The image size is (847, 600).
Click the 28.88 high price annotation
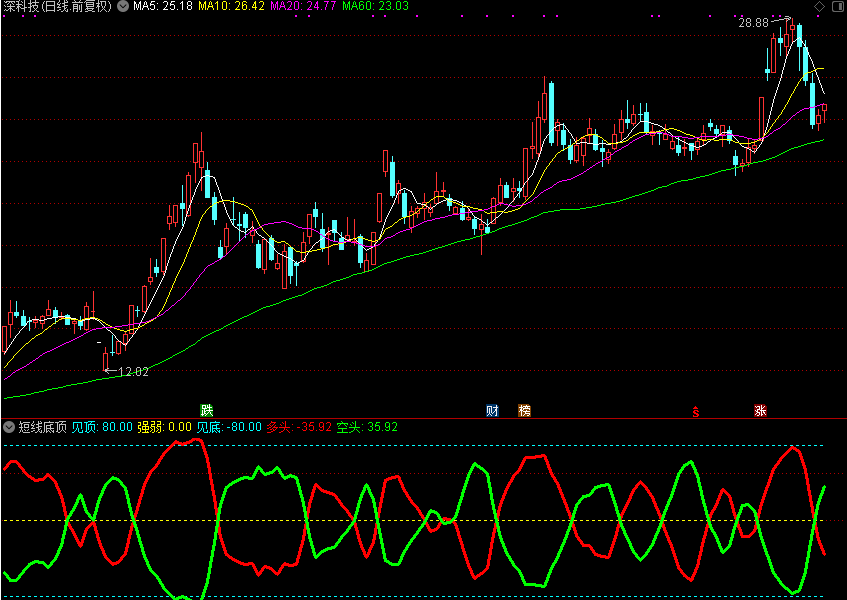(x=753, y=21)
